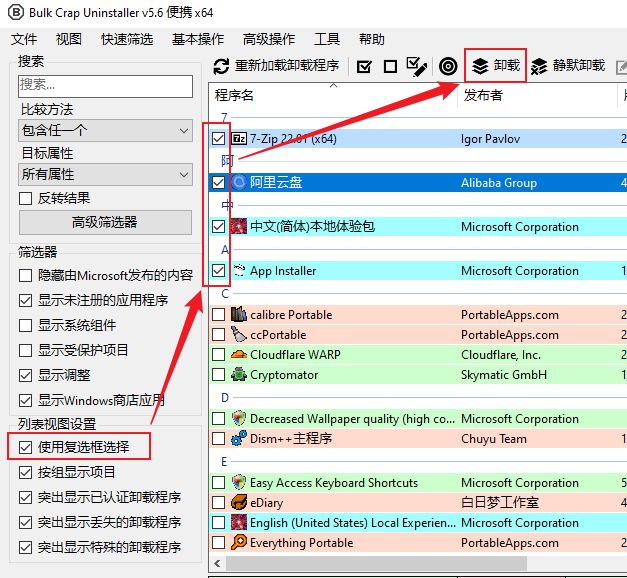The width and height of the screenshot is (627, 578).
Task: Click the invert selection toolbar icon
Action: pyautogui.click(x=416, y=66)
